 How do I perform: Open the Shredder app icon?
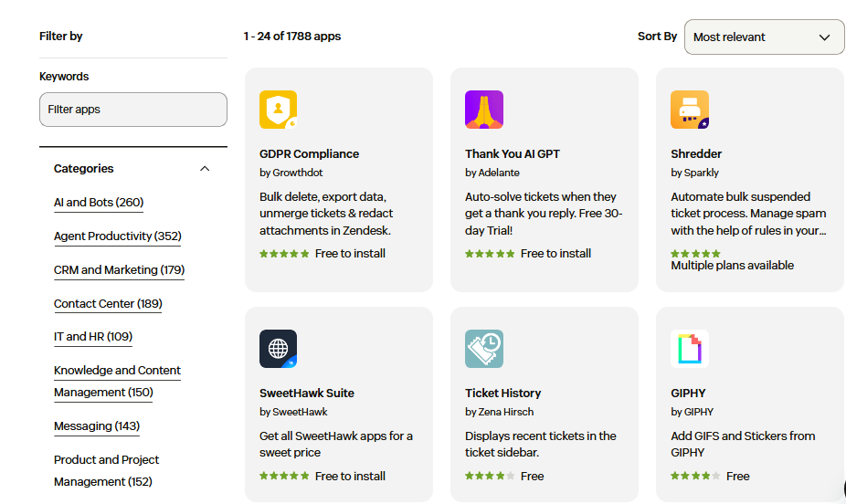(690, 110)
